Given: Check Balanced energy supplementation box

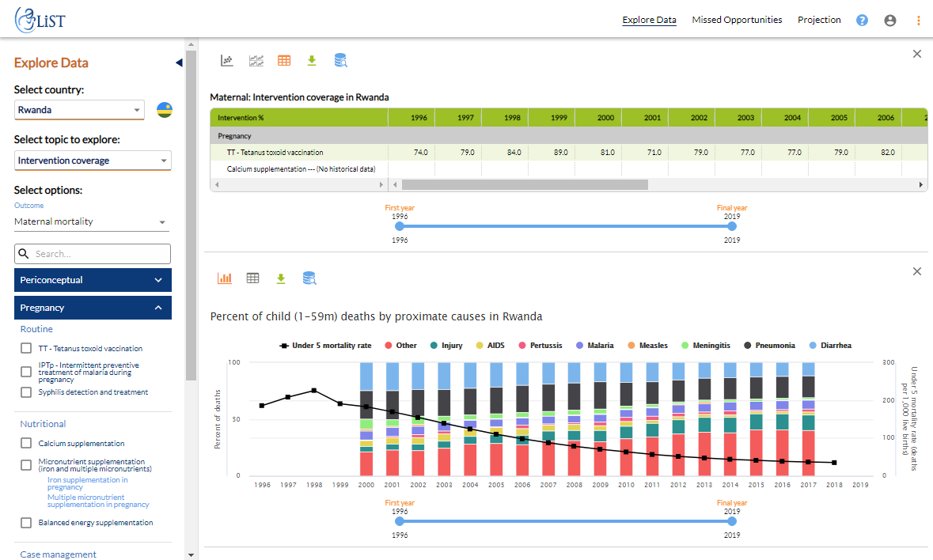Looking at the screenshot, I should (26, 523).
